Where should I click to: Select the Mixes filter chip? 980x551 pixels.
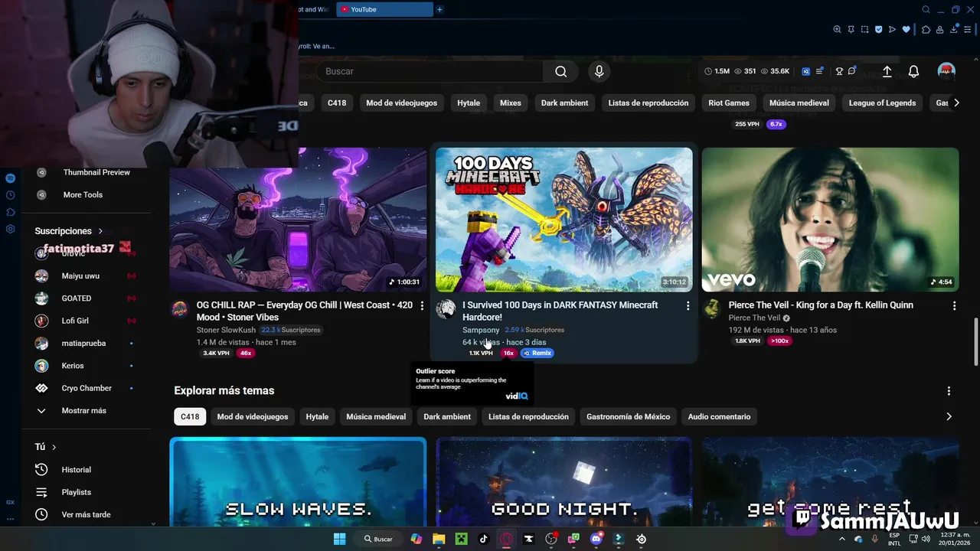click(511, 103)
